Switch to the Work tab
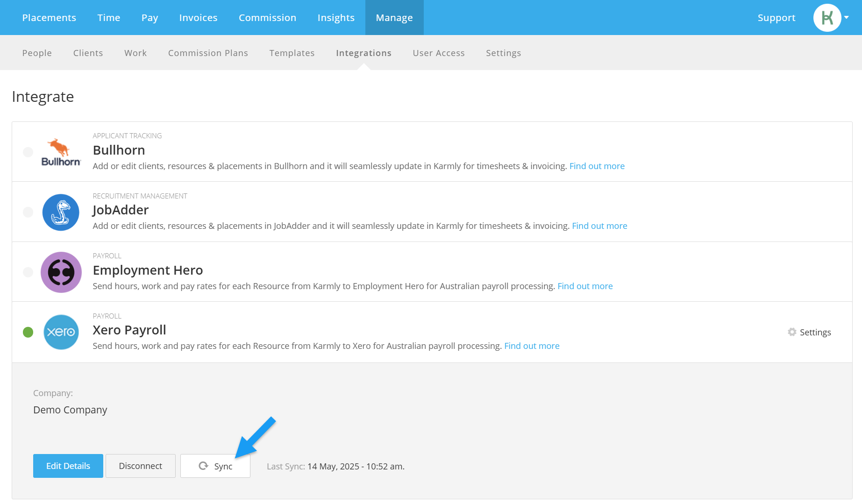This screenshot has width=862, height=504. [135, 53]
